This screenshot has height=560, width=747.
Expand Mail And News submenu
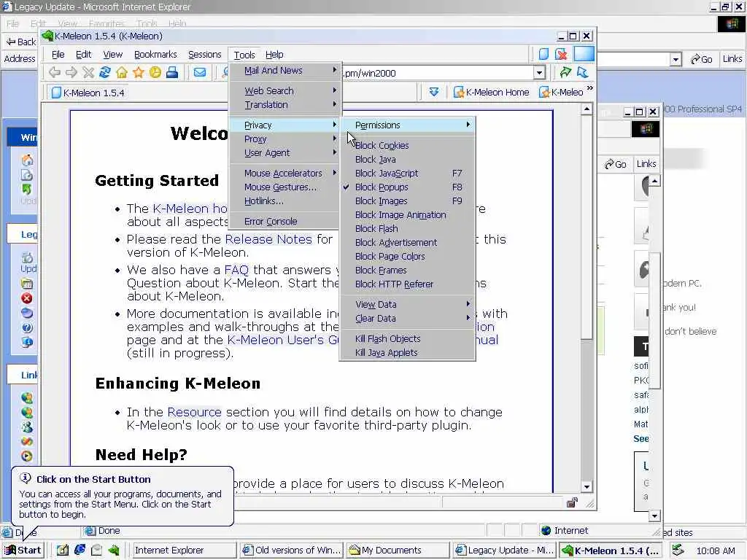[x=285, y=71]
